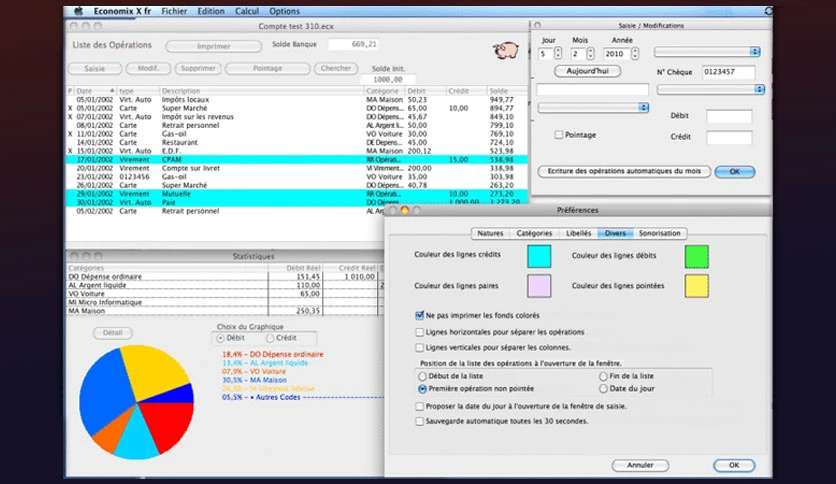This screenshot has width=836, height=484.
Task: Select the CPAM operation row
Action: coord(296,159)
